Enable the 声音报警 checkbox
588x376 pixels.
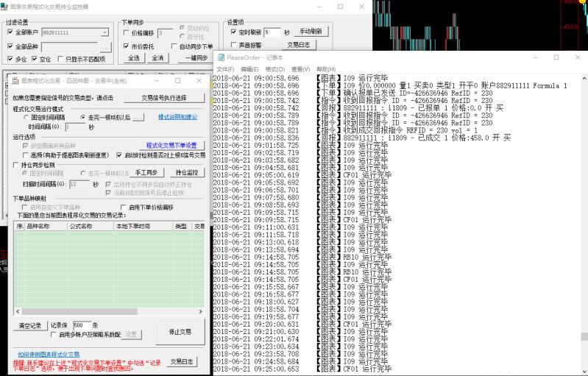[x=233, y=45]
